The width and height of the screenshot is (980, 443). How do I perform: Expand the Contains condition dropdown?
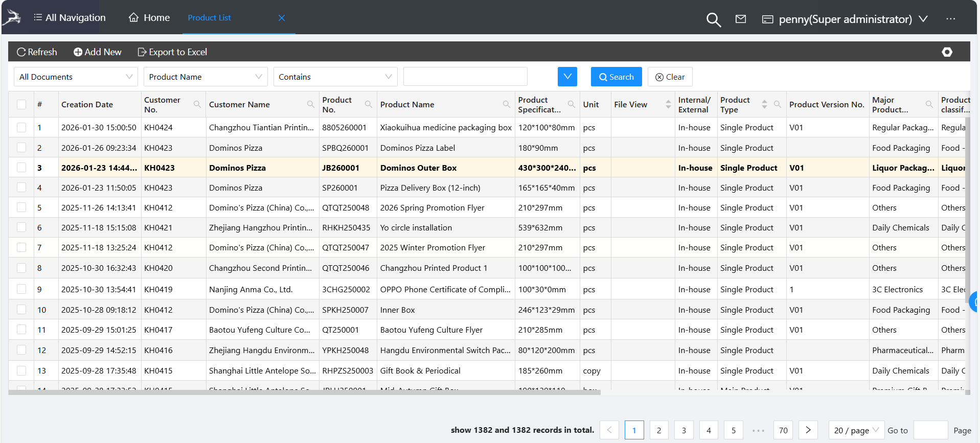[x=335, y=77]
